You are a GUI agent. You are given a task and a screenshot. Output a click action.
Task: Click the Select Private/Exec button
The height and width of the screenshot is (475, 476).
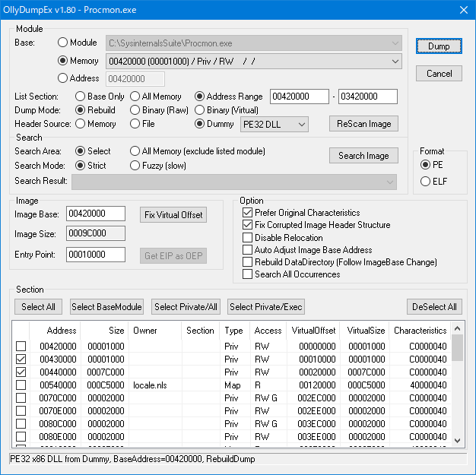pyautogui.click(x=266, y=307)
